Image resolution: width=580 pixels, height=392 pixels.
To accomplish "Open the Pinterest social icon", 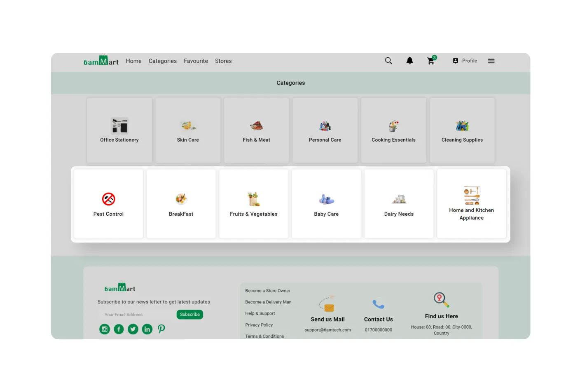I will point(161,329).
